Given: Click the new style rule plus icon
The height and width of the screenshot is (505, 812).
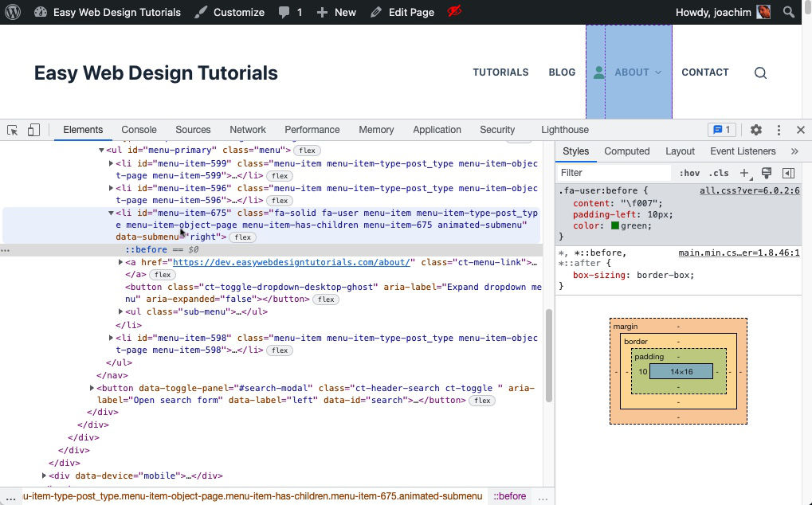Looking at the screenshot, I should (744, 173).
